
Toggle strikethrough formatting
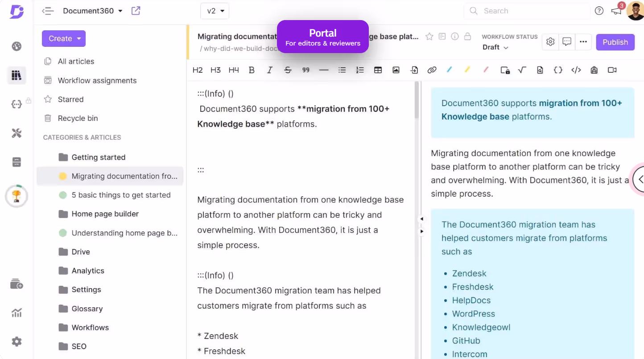288,70
